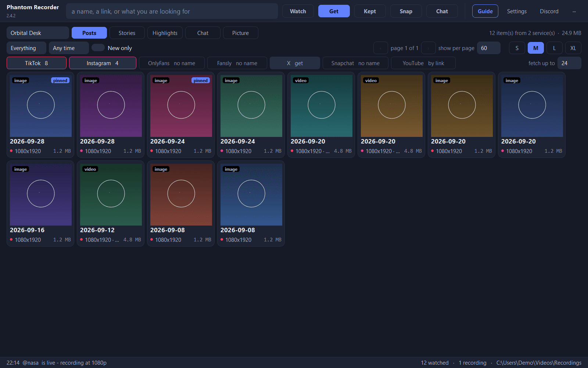Click the 12 watched status entry
588x368 pixels.
click(435, 363)
